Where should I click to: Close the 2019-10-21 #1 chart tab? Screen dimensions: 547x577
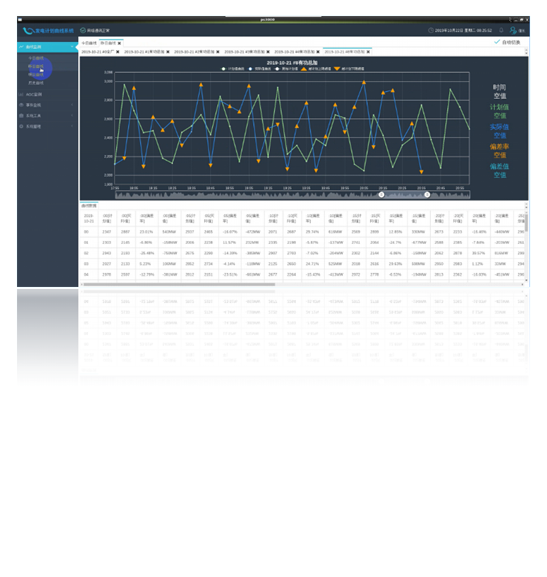click(168, 52)
